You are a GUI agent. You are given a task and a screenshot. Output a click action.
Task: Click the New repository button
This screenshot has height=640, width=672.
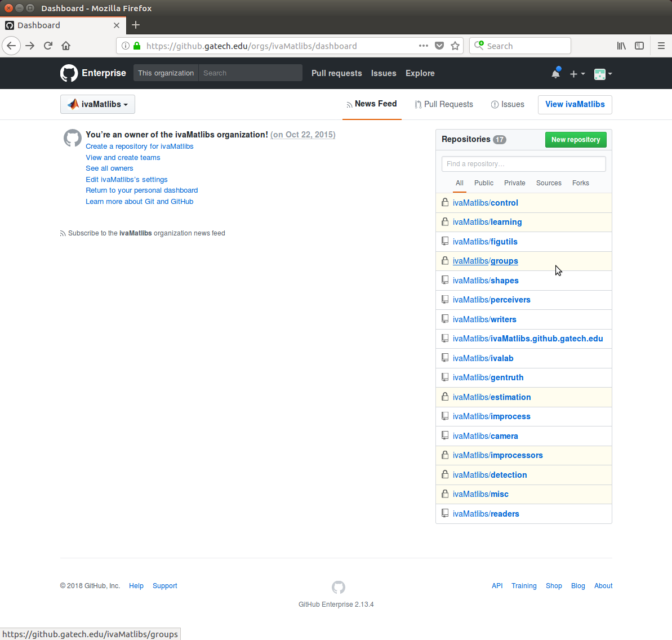click(x=575, y=140)
